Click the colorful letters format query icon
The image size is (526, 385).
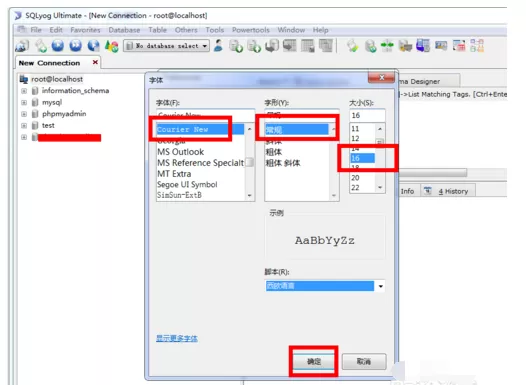click(x=112, y=46)
